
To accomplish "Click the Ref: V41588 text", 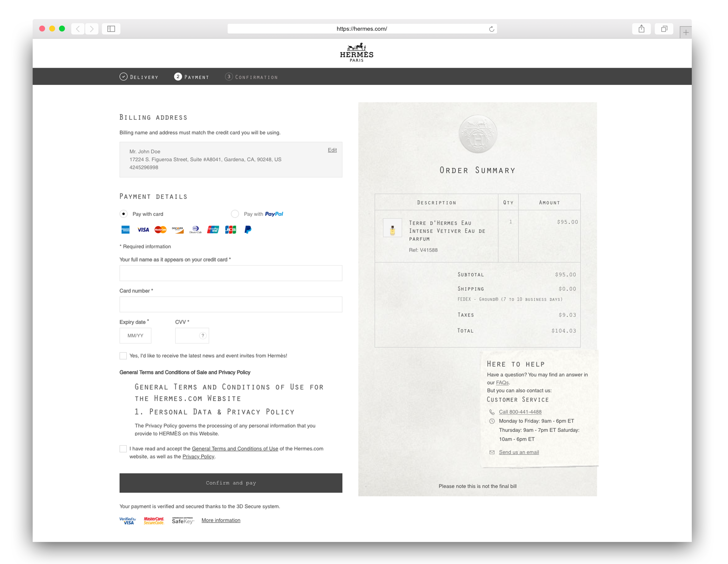I will point(423,250).
